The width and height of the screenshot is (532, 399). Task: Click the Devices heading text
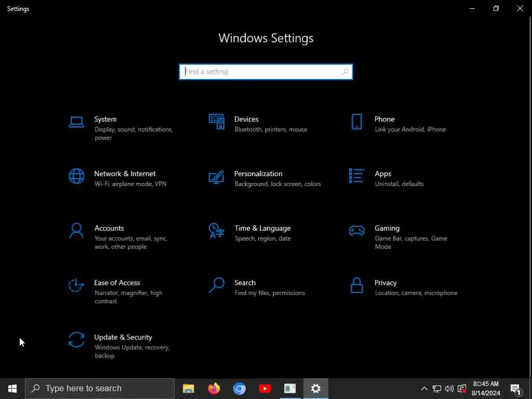(x=246, y=119)
